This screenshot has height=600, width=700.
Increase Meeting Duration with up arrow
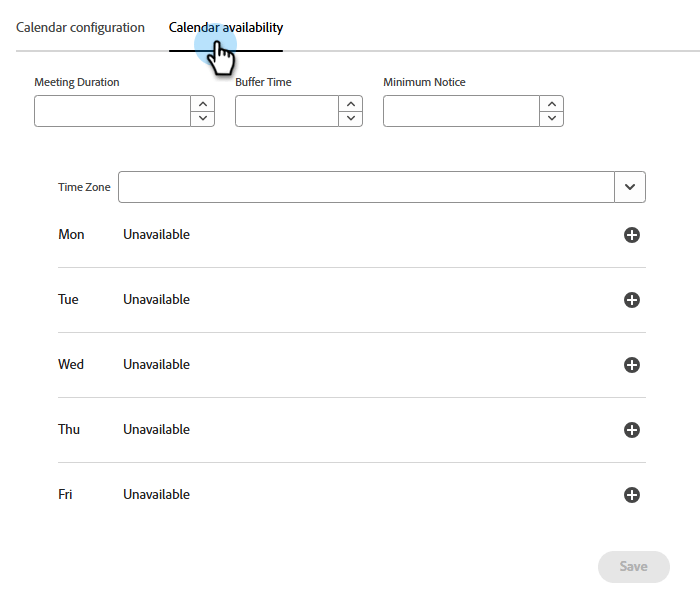coord(202,103)
